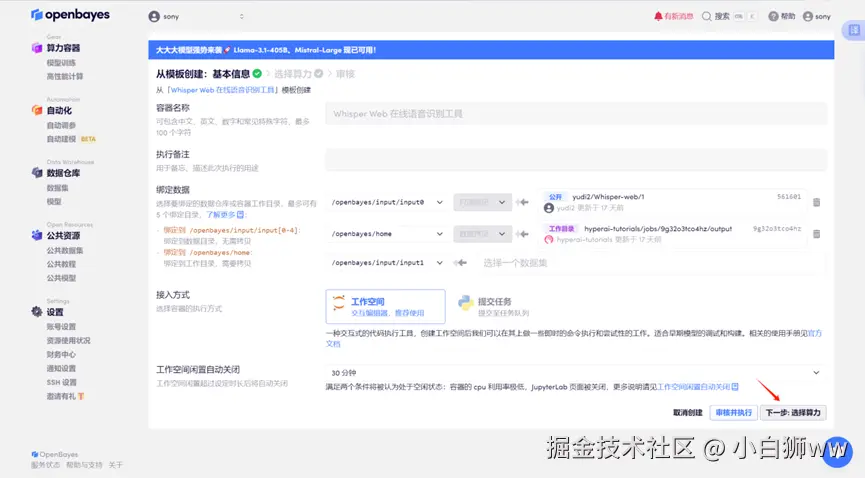Go to 财务中心 in sidebar
This screenshot has height=478, width=865.
click(x=61, y=354)
